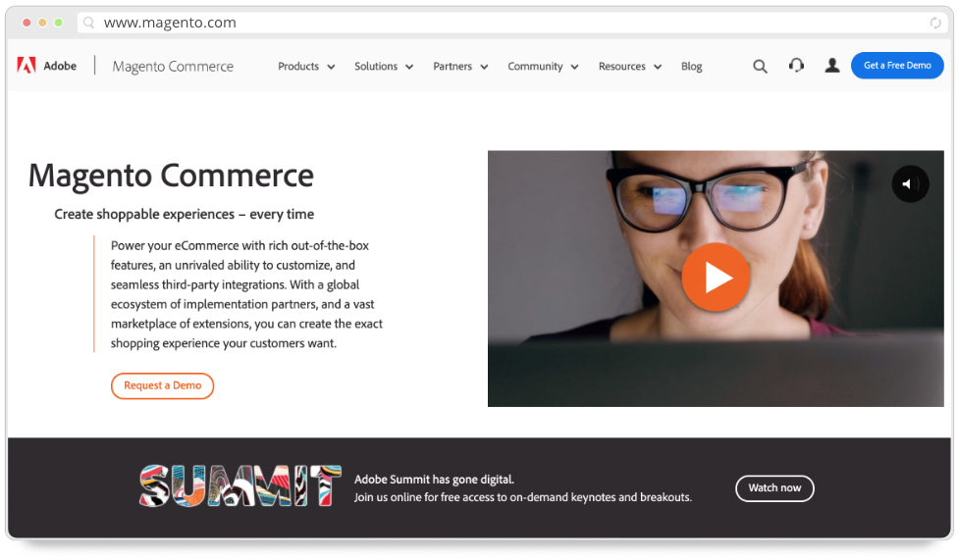This screenshot has width=958, height=560.
Task: Expand the Solutions dropdown chevron
Action: point(409,67)
